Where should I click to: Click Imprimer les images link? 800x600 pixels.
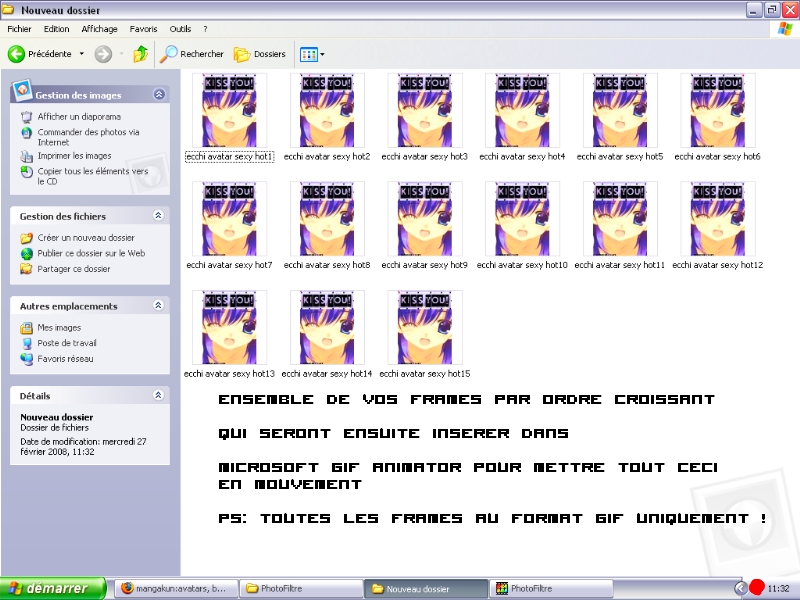(74, 156)
